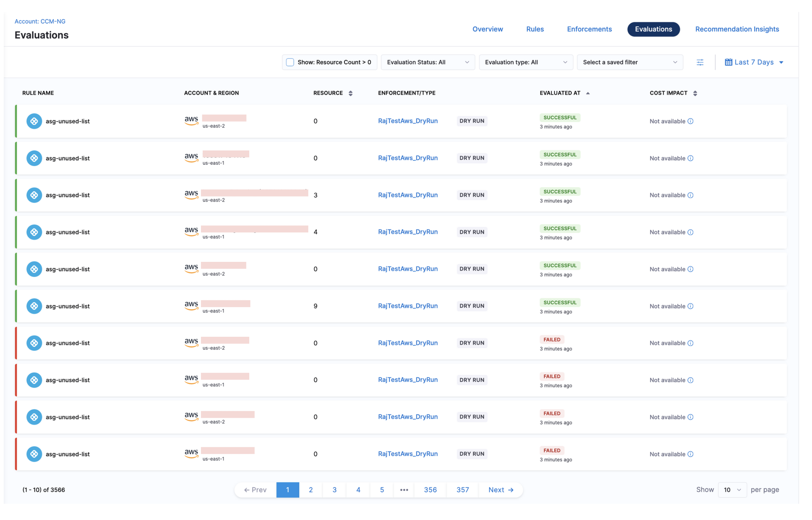812x520 pixels.
Task: Click the Account: CCM-NG breadcrumb link
Action: click(x=40, y=21)
